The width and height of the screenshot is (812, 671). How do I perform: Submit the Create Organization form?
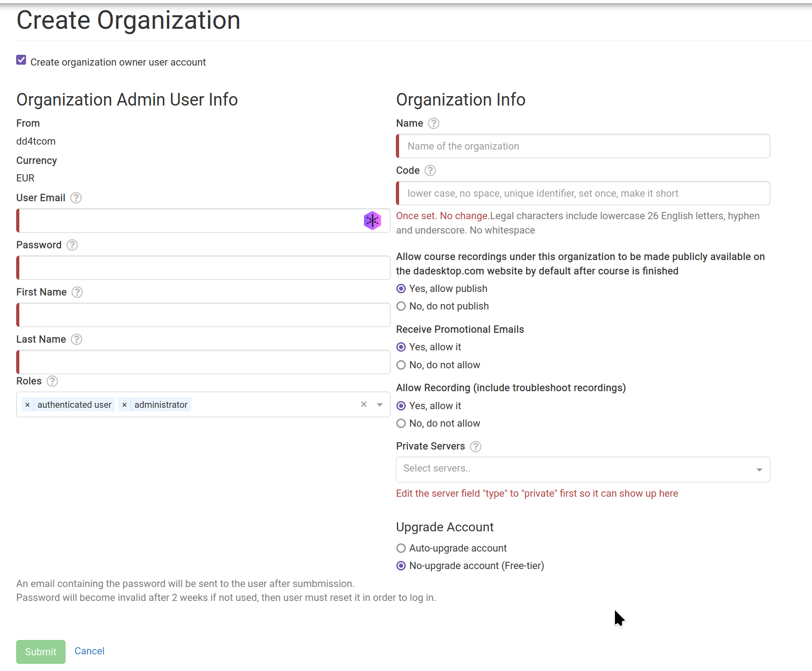pos(40,652)
